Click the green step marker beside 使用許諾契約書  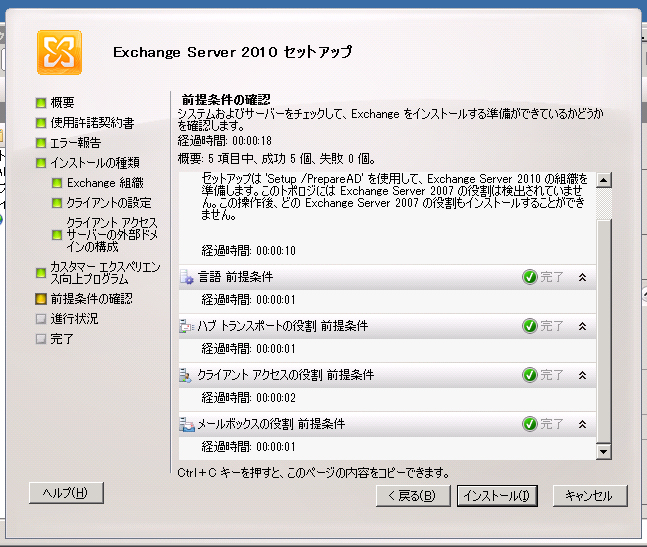[40, 123]
